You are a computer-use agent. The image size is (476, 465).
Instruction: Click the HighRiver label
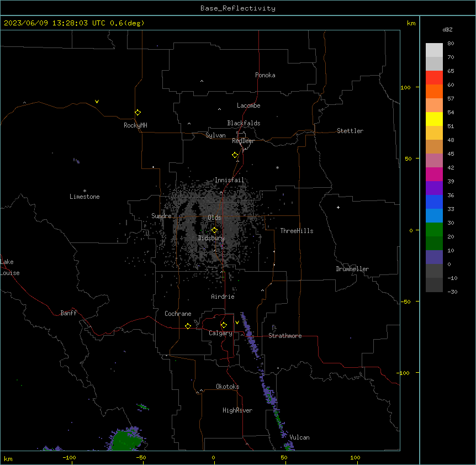click(x=237, y=410)
